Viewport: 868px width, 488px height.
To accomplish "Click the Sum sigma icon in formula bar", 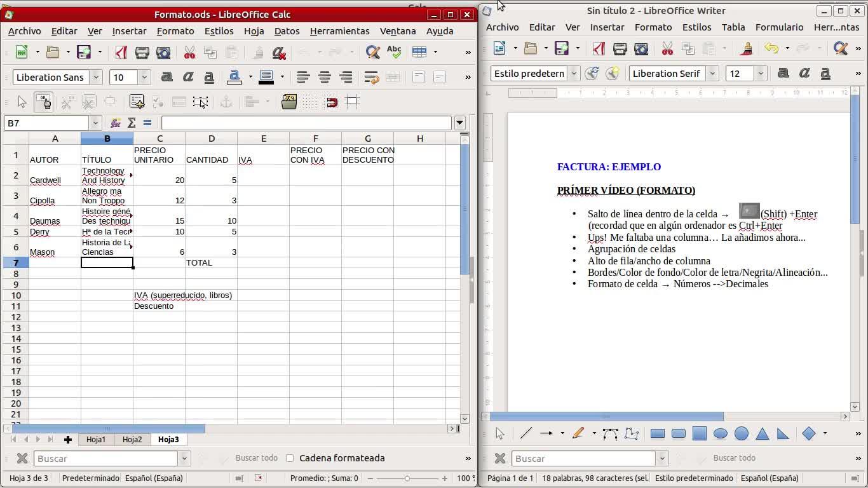I will click(132, 123).
